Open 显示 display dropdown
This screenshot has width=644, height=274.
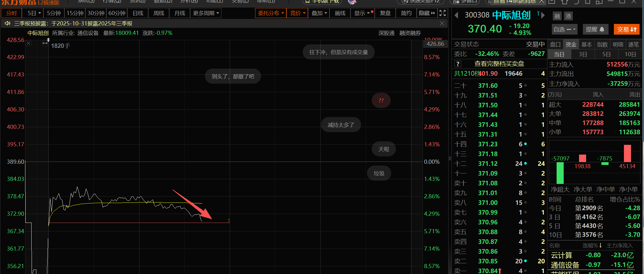tap(362, 13)
